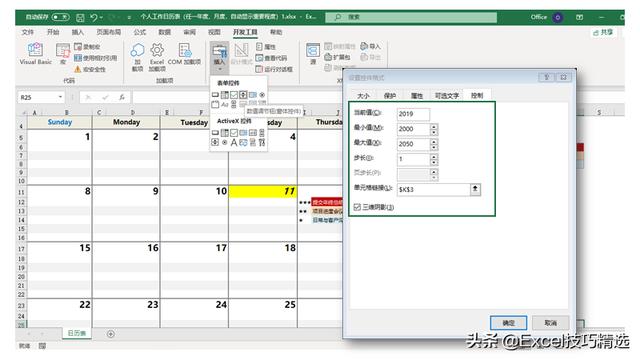Decrease maximum value 2050 with down spinner
The width and height of the screenshot is (640, 360).
[x=434, y=147]
